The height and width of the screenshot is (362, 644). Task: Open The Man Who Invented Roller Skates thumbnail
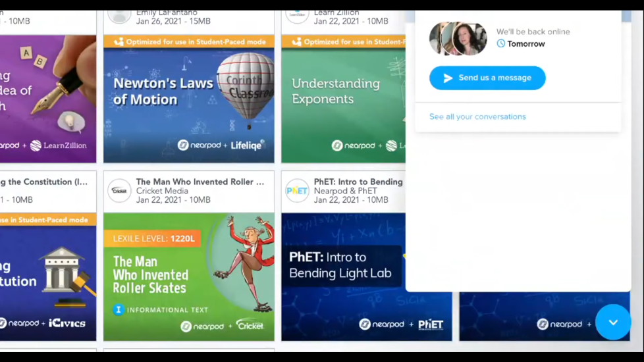(189, 276)
